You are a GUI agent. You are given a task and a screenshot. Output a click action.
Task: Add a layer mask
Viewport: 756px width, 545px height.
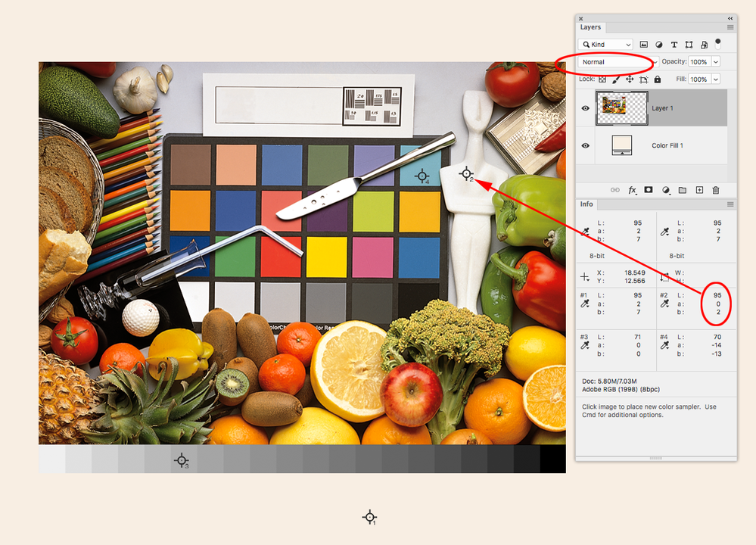pos(649,190)
